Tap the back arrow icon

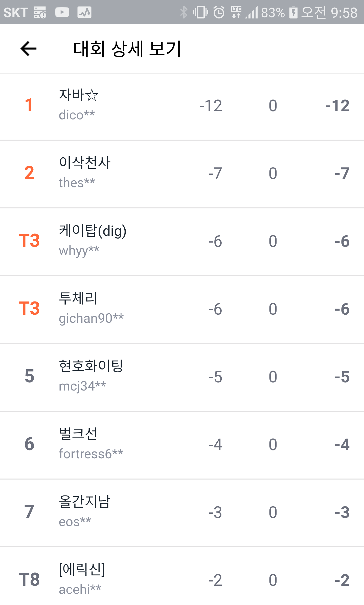[x=28, y=49]
